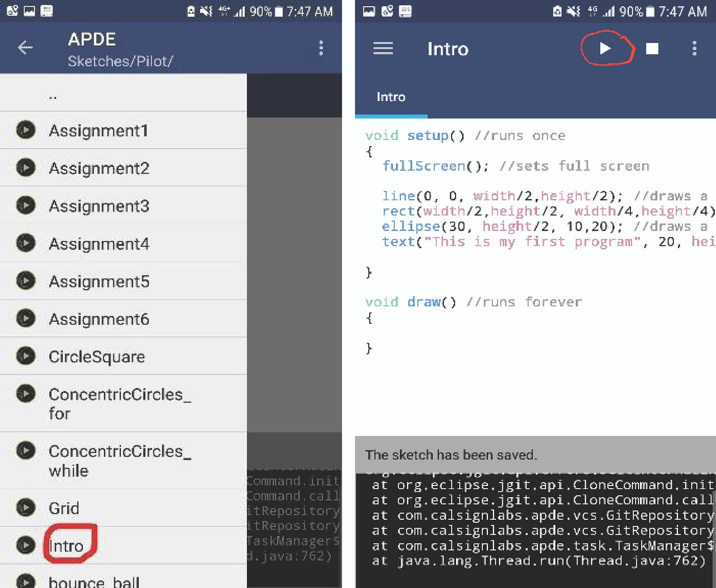Screen dimensions: 716x588
Task: Tap the sketch icon beside Assignment2
Action: coord(26,168)
